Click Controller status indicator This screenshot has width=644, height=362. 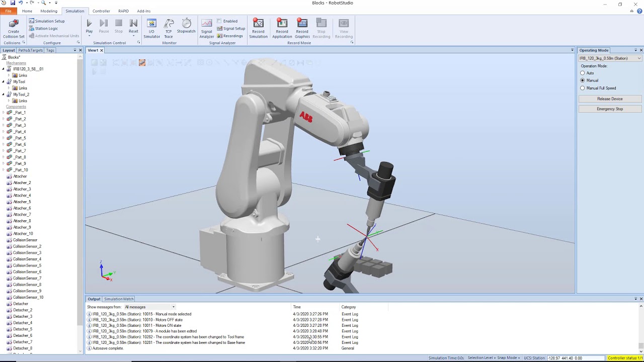[x=625, y=358]
